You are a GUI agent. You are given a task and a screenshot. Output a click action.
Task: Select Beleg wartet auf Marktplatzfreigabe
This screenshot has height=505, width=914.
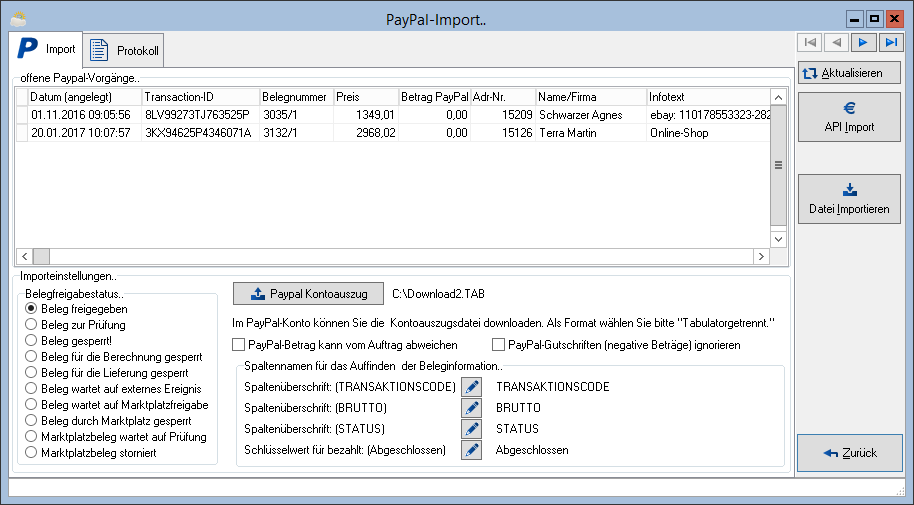[x=117, y=405]
